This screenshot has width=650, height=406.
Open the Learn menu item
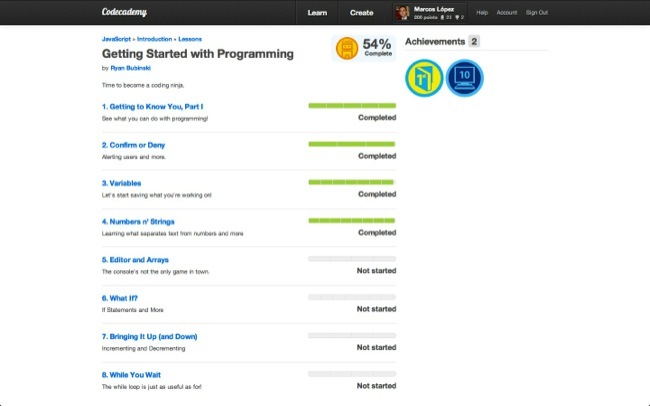(x=317, y=13)
